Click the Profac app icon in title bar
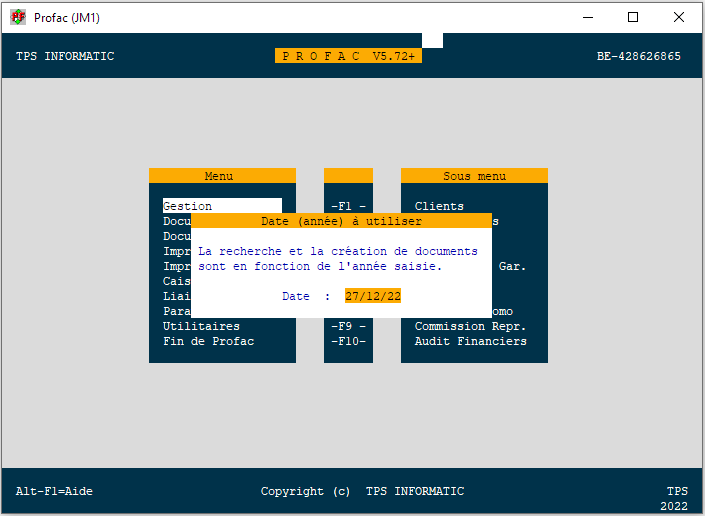The image size is (705, 516). pos(17,17)
